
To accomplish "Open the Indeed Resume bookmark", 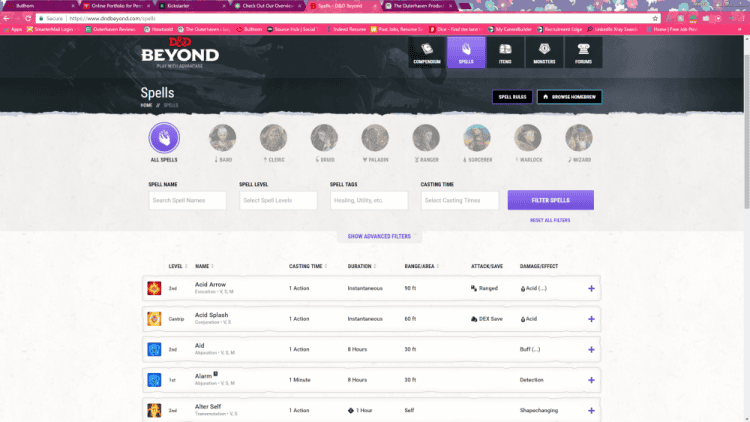I will coord(347,29).
